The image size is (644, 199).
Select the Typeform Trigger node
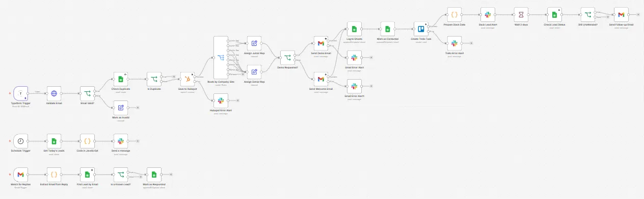[20, 93]
